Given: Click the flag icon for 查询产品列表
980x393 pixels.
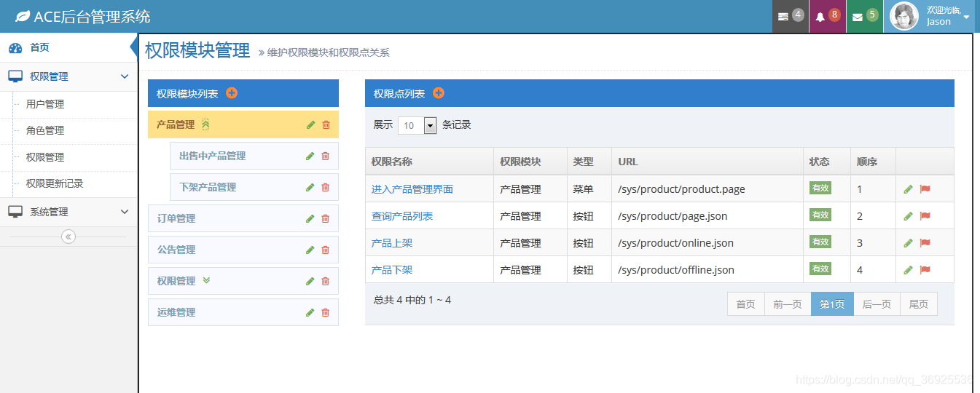Looking at the screenshot, I should (x=925, y=216).
